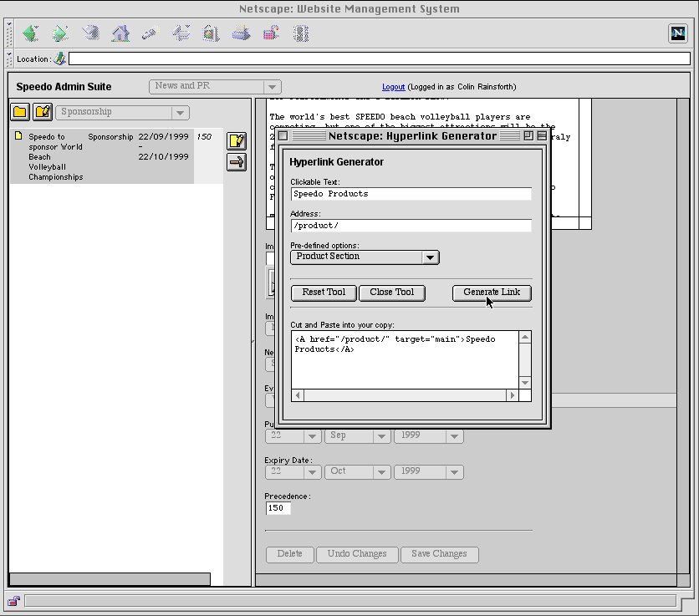699x616 pixels.
Task: Go to Home via the house icon
Action: (121, 33)
